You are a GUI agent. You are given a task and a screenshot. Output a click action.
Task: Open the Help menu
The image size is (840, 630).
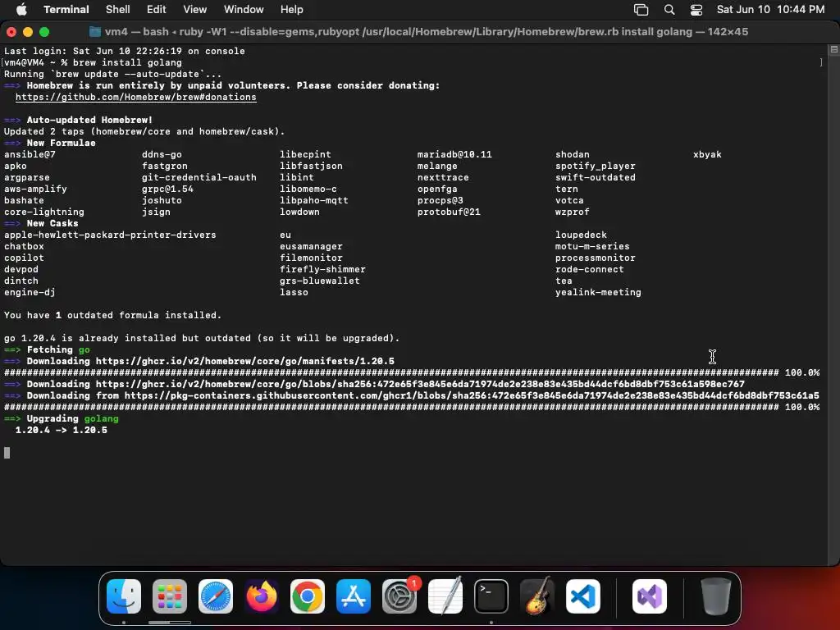[x=291, y=9]
